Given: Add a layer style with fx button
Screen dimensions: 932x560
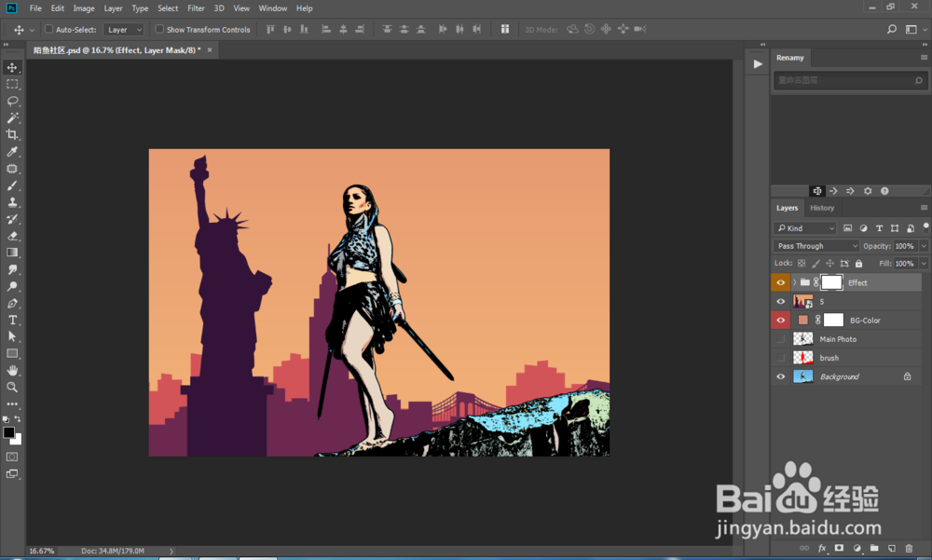Looking at the screenshot, I should (x=822, y=548).
